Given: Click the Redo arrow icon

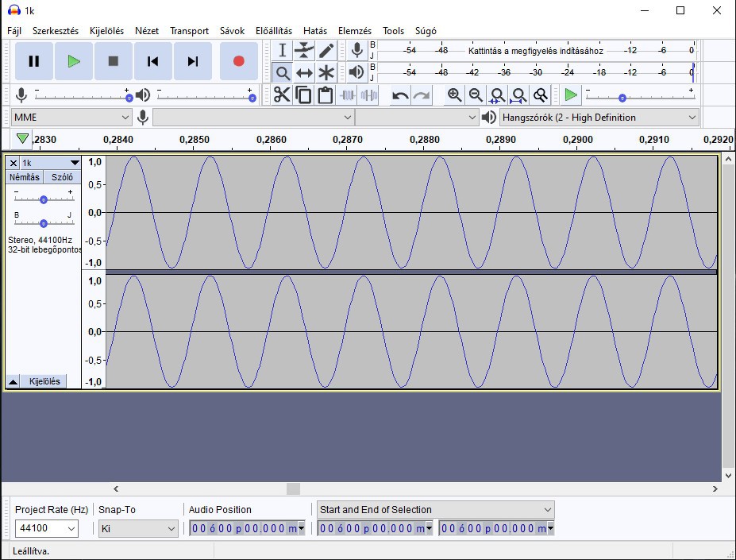Looking at the screenshot, I should point(422,95).
